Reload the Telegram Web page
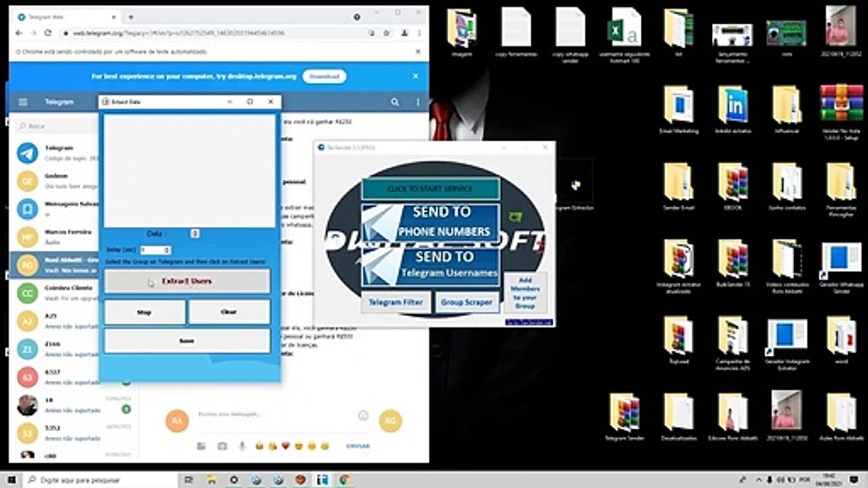The image size is (868, 488). (x=47, y=33)
